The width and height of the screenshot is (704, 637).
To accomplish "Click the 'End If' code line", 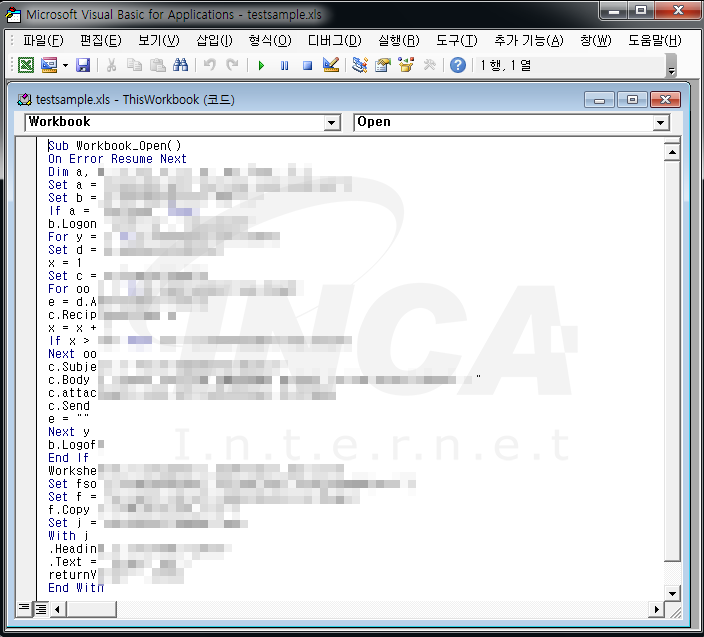I will tap(68, 458).
